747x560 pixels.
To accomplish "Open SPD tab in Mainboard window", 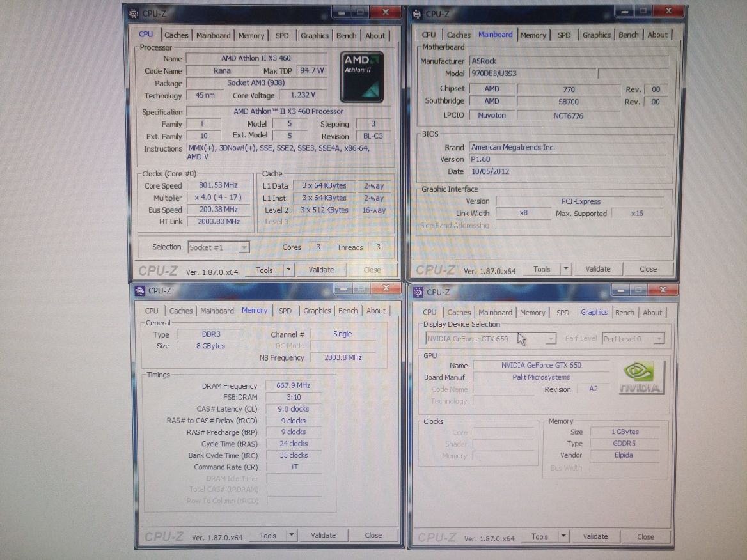I will pos(564,35).
